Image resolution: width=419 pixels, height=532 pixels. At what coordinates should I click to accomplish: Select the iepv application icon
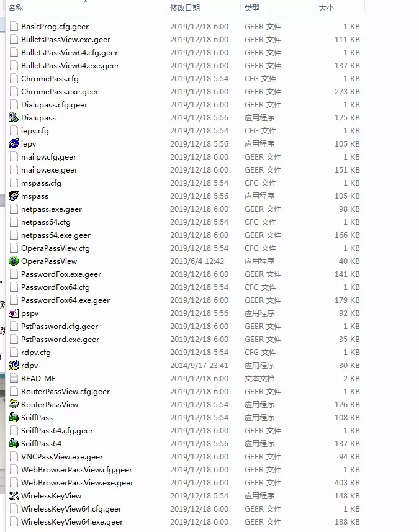click(x=14, y=144)
